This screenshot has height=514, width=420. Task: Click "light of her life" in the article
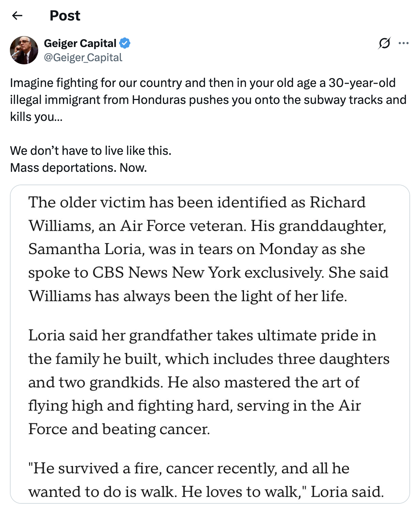click(293, 296)
